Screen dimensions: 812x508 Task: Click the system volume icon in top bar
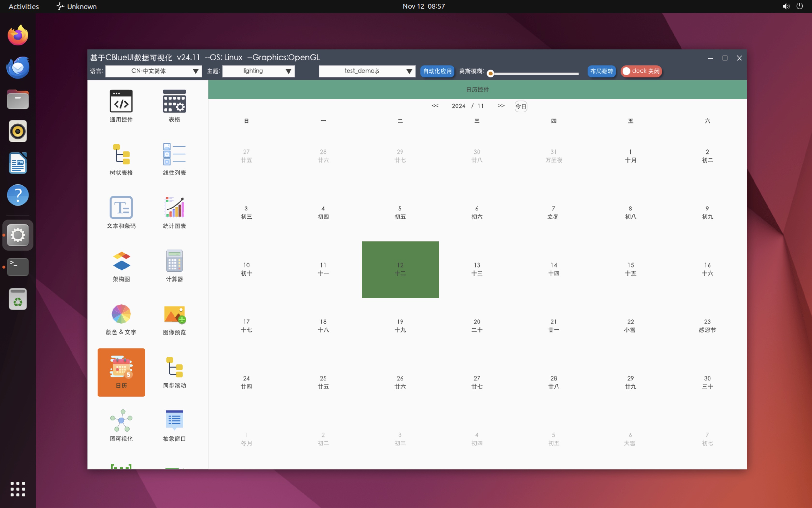786,6
